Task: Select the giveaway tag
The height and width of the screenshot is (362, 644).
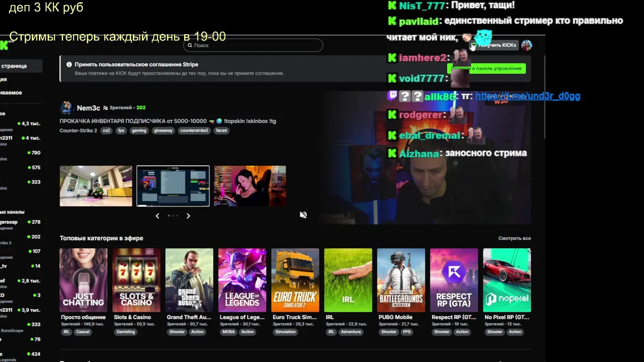Action: coord(163,130)
